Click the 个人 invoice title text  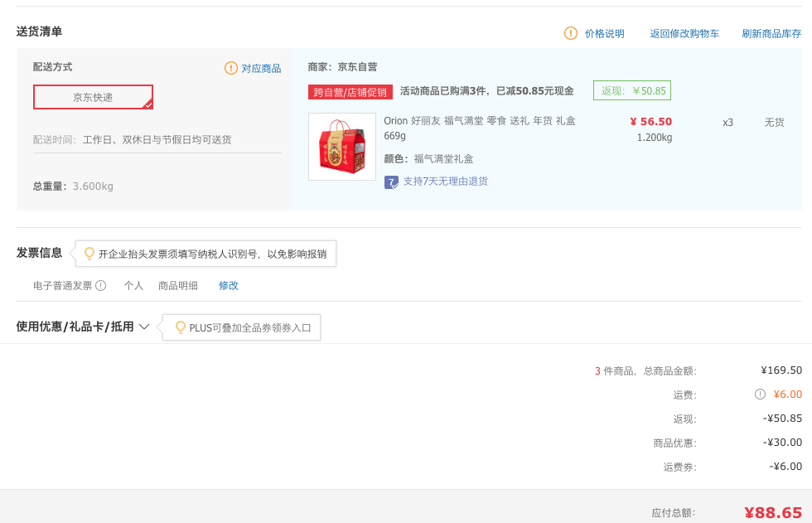(x=133, y=285)
